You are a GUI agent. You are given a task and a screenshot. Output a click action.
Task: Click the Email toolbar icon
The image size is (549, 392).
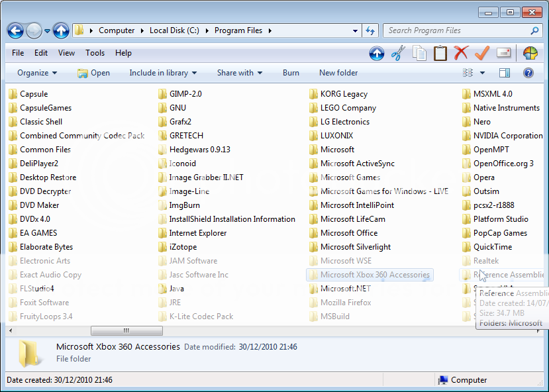[504, 53]
